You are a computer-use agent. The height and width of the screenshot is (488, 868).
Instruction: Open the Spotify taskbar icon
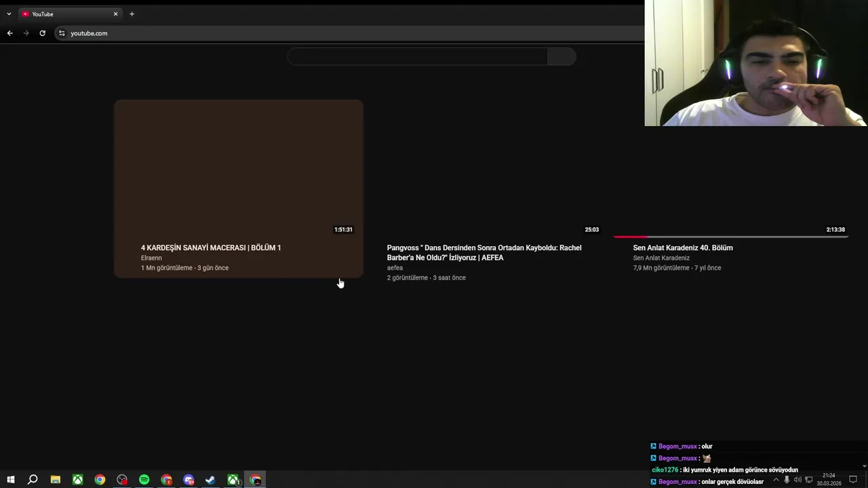click(x=144, y=480)
